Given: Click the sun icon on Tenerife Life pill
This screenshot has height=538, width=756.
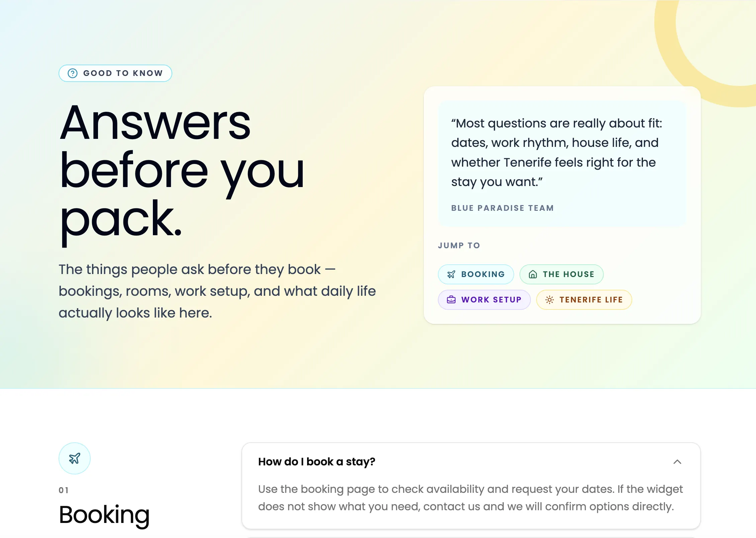Looking at the screenshot, I should (x=550, y=300).
